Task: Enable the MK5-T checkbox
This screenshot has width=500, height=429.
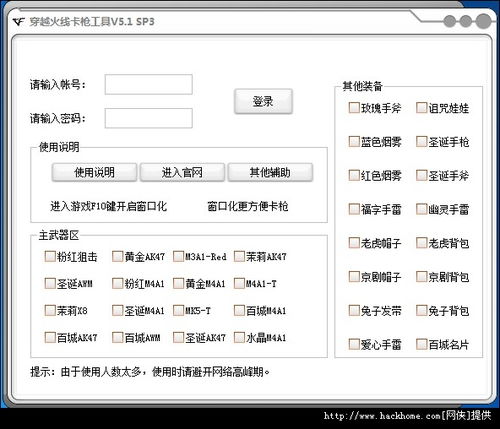Action: [179, 310]
